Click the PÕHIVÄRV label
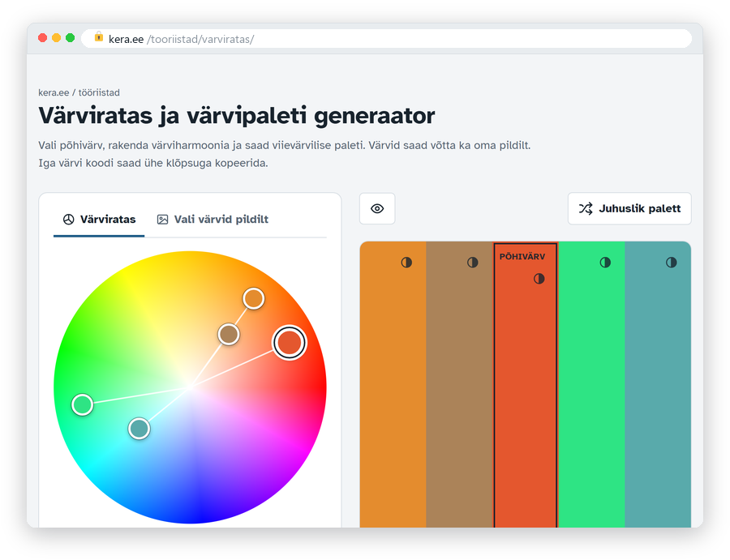Screen dimensions: 730x560 (522, 257)
